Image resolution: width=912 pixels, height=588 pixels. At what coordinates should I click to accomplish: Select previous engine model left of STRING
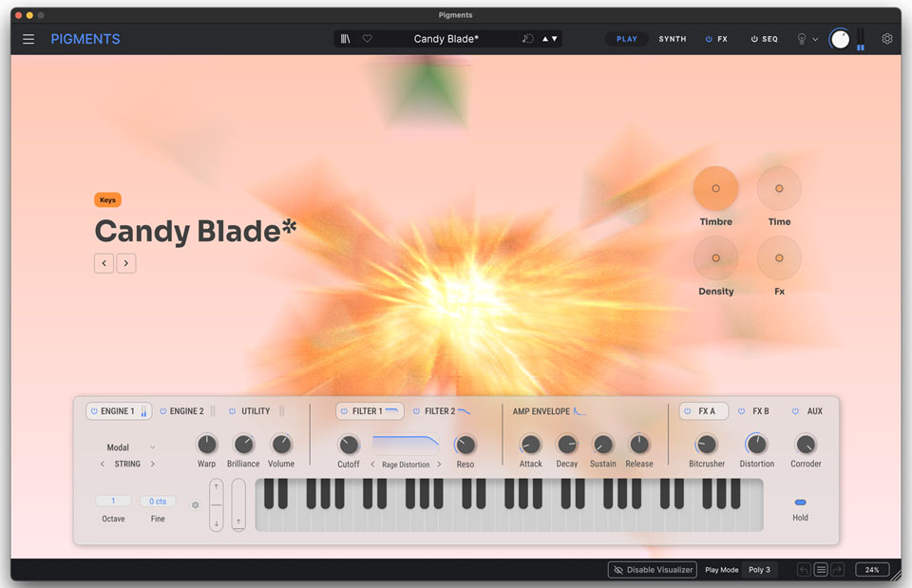(x=103, y=465)
